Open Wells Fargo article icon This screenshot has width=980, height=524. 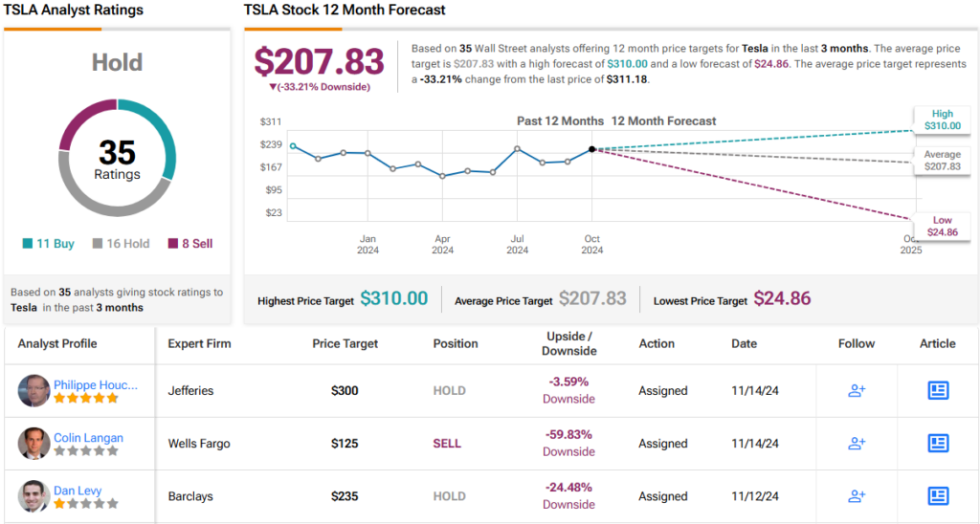[938, 443]
